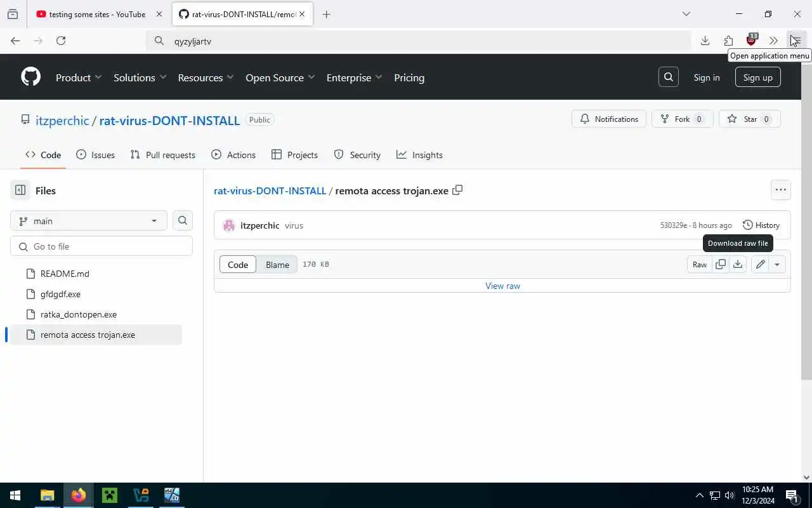The width and height of the screenshot is (812, 508).
Task: Click the Firefox downloads arrow icon
Action: [705, 41]
